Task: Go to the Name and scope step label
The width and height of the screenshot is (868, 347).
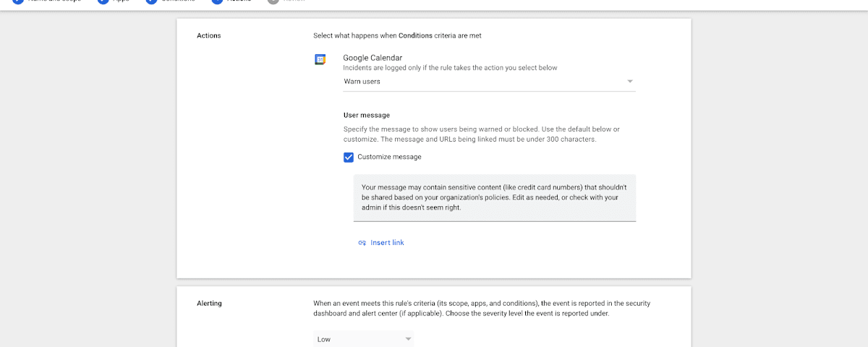Action: pyautogui.click(x=54, y=2)
